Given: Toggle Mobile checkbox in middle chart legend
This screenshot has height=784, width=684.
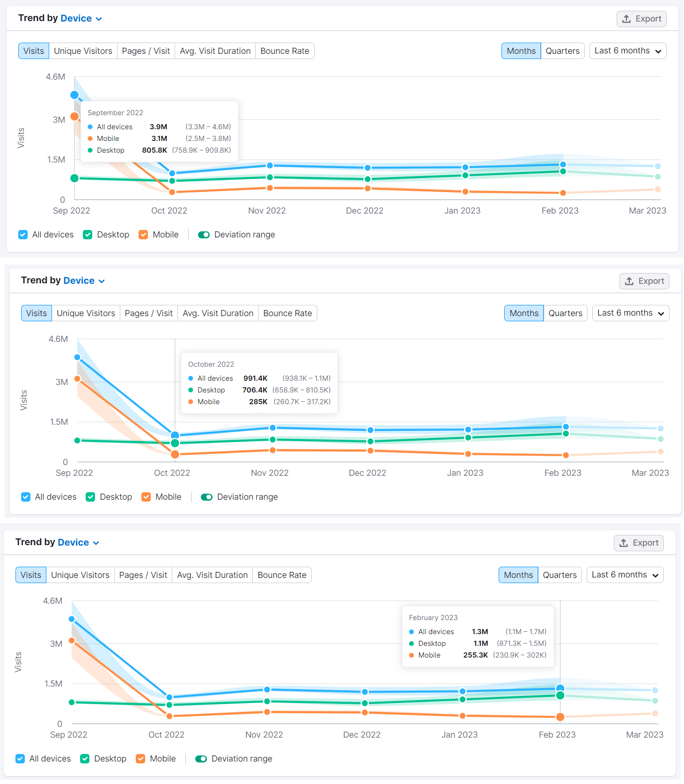Looking at the screenshot, I should 146,497.
